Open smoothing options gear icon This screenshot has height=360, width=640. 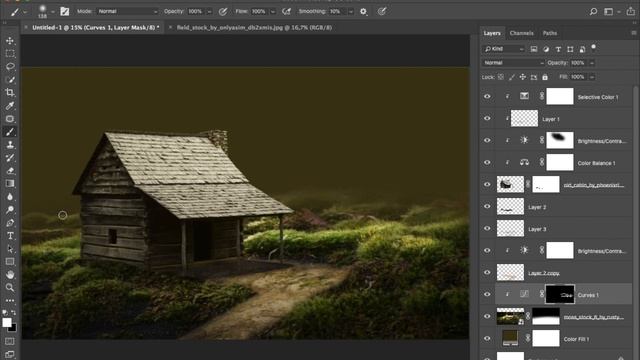[x=363, y=11]
